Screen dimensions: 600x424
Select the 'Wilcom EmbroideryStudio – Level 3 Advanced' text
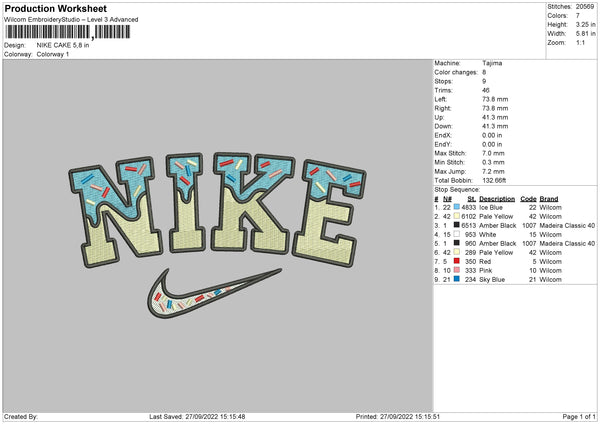tap(71, 20)
